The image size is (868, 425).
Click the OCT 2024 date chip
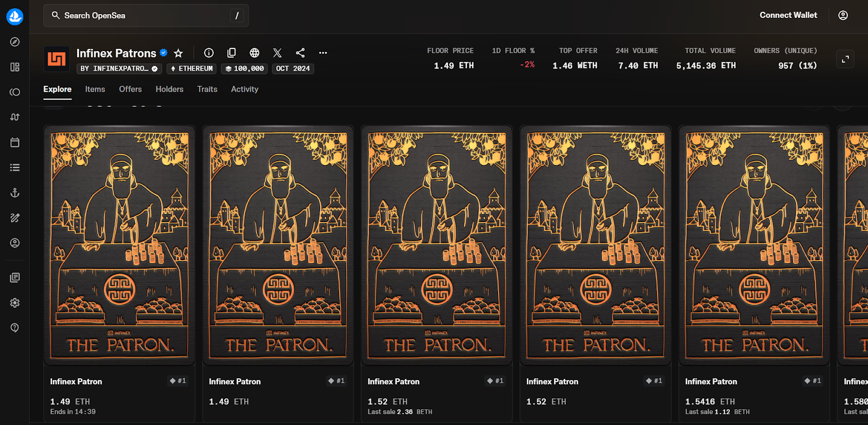click(x=293, y=68)
